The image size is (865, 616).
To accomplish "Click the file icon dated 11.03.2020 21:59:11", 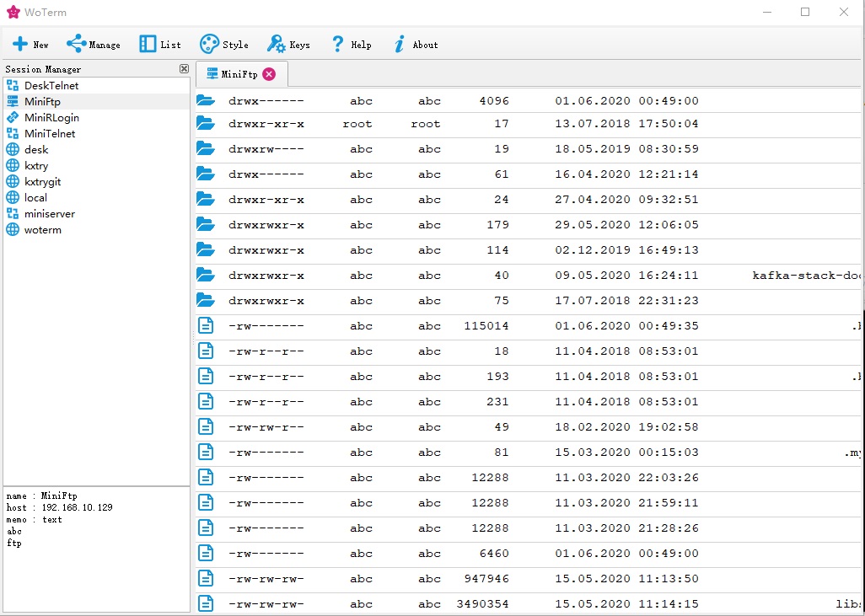I will [x=206, y=502].
